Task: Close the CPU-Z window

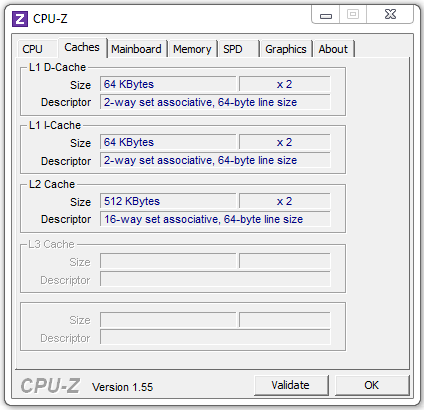Action: pos(390,15)
